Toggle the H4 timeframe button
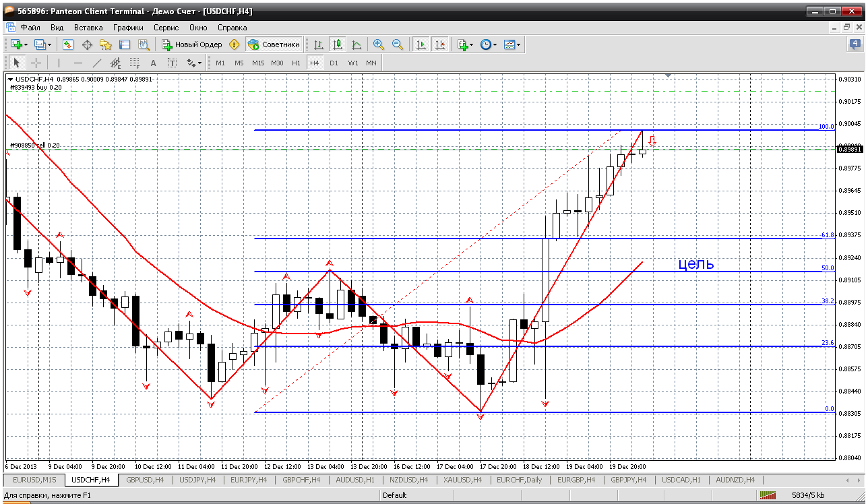 click(314, 63)
